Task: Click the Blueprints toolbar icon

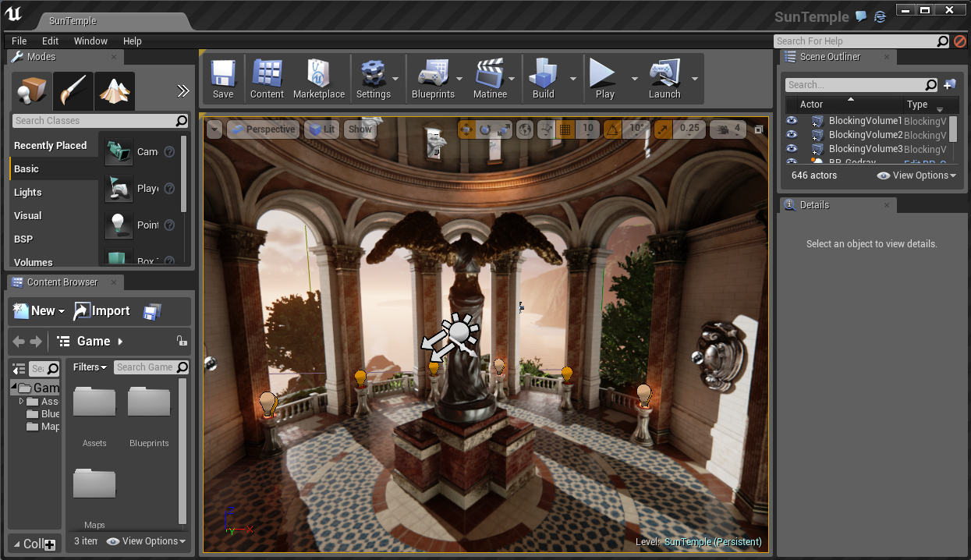Action: coord(433,79)
